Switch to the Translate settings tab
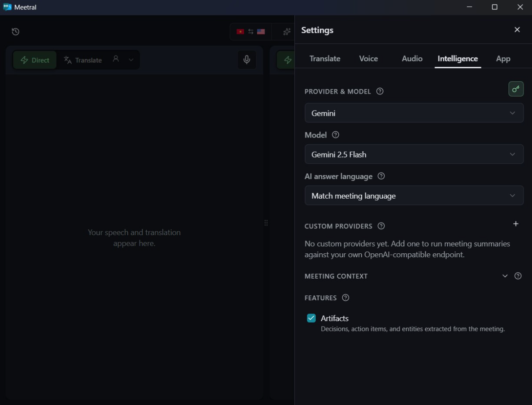The width and height of the screenshot is (532, 405). pos(325,59)
